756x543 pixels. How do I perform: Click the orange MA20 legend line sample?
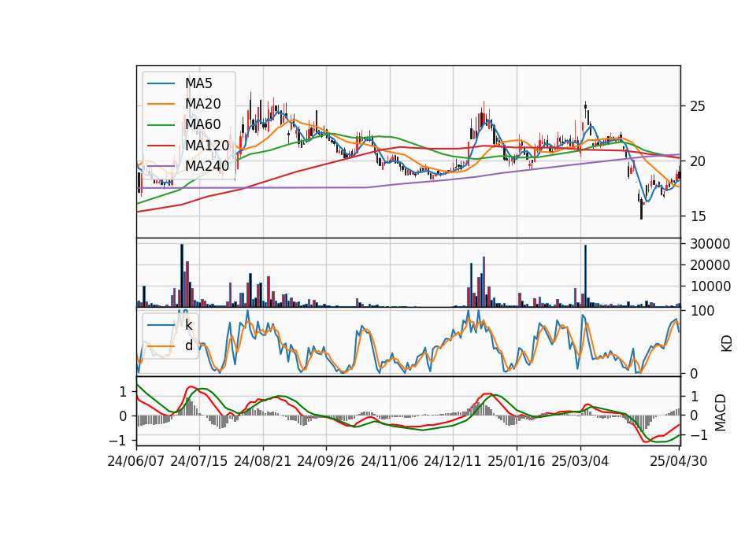point(161,104)
